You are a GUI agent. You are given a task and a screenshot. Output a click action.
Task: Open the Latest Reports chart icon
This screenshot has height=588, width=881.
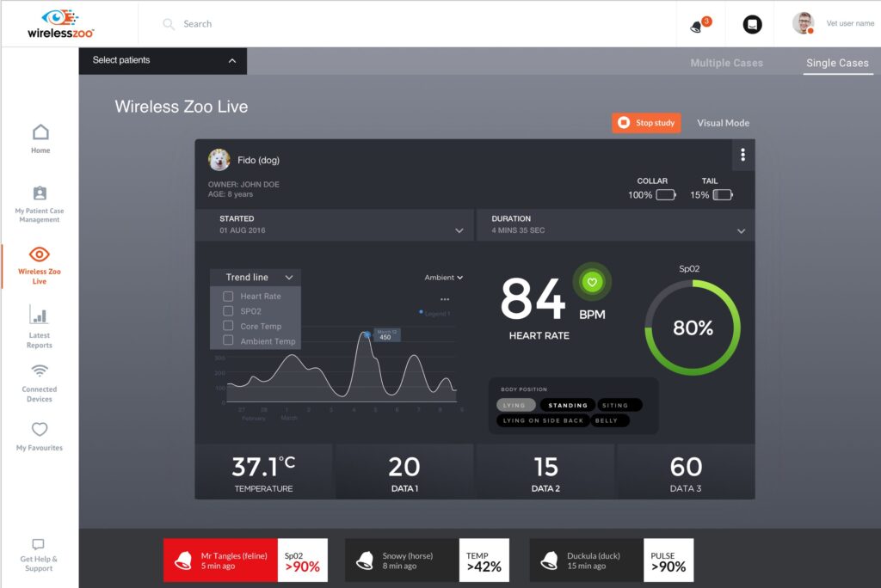[x=39, y=315]
